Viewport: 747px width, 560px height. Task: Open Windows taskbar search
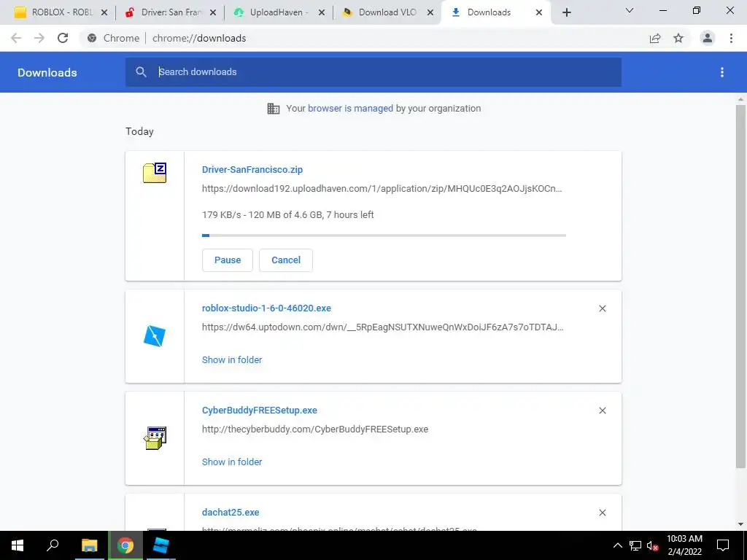[53, 545]
